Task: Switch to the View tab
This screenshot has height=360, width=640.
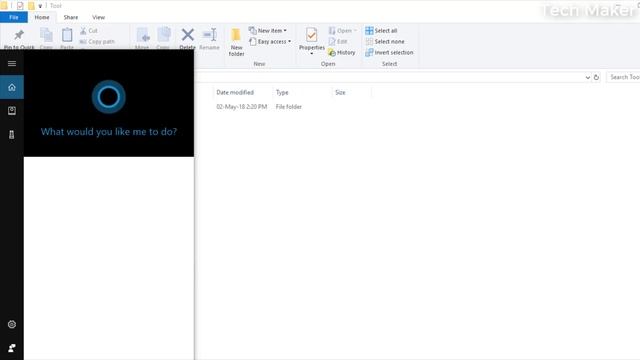Action: [x=98, y=17]
